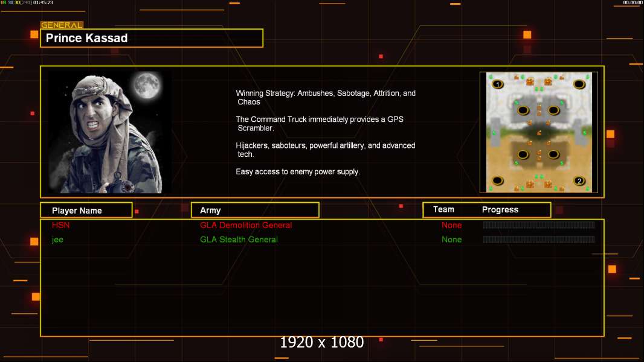Image resolution: width=644 pixels, height=362 pixels.
Task: Click HSN's loading progress bar
Action: [539, 224]
